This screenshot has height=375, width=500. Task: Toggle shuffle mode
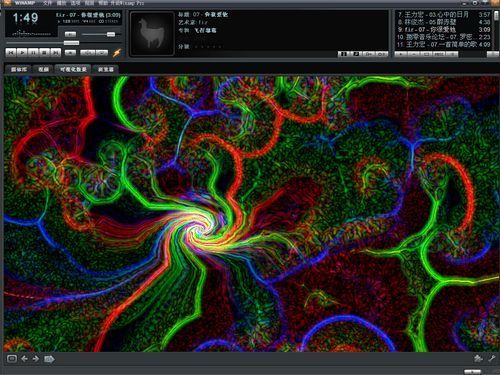coord(87,53)
